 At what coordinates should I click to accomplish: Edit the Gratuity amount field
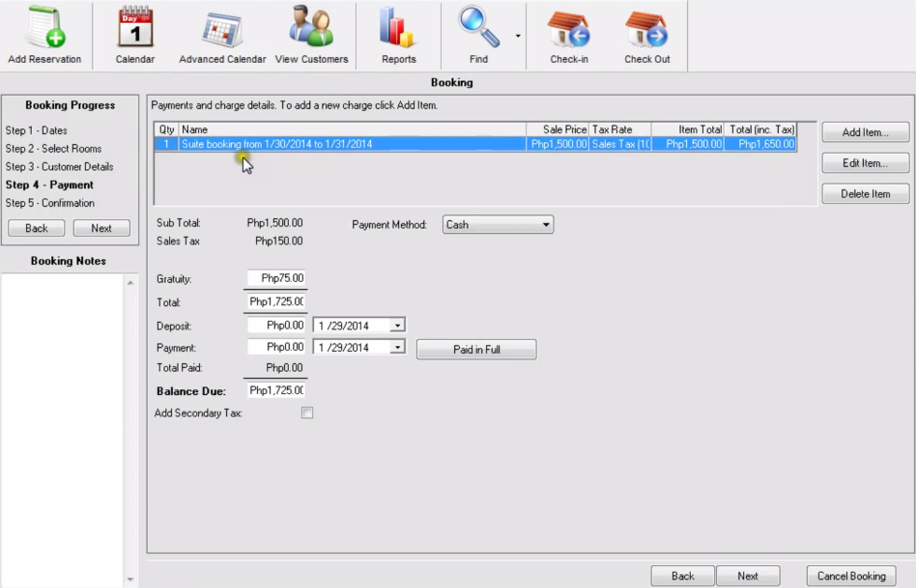275,278
